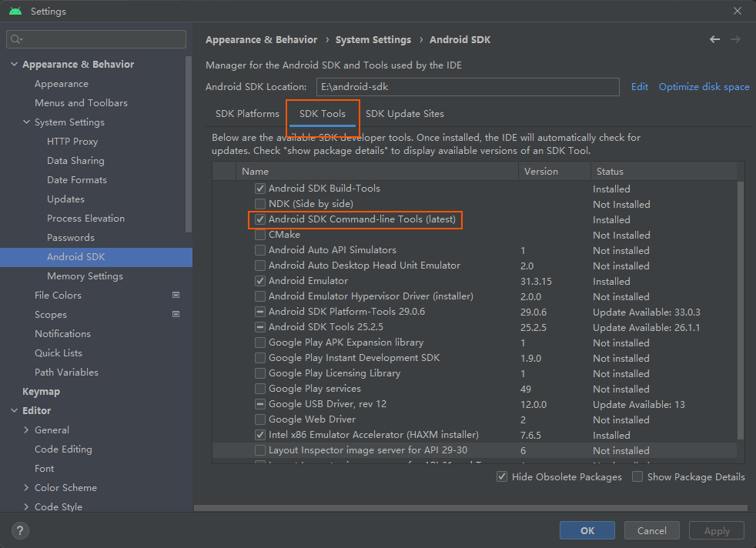
Task: Open Updates settings page
Action: coord(65,199)
